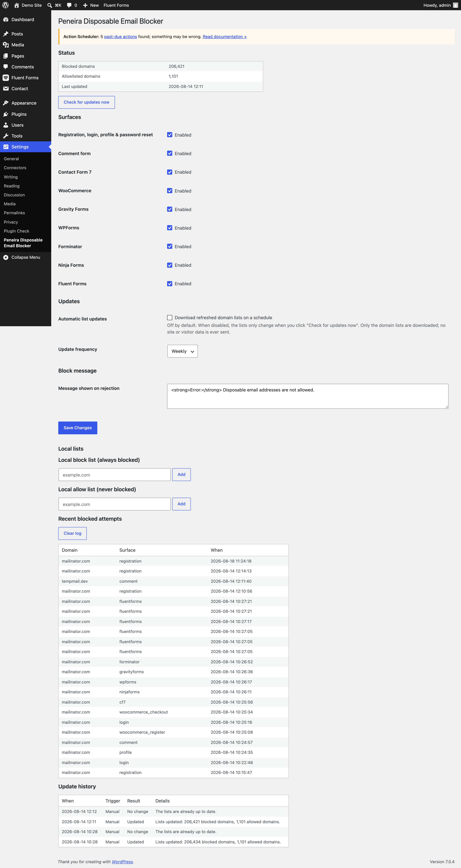Toggle the Comment form Enabled checkbox
Screen dimensions: 461x868
[x=170, y=153]
